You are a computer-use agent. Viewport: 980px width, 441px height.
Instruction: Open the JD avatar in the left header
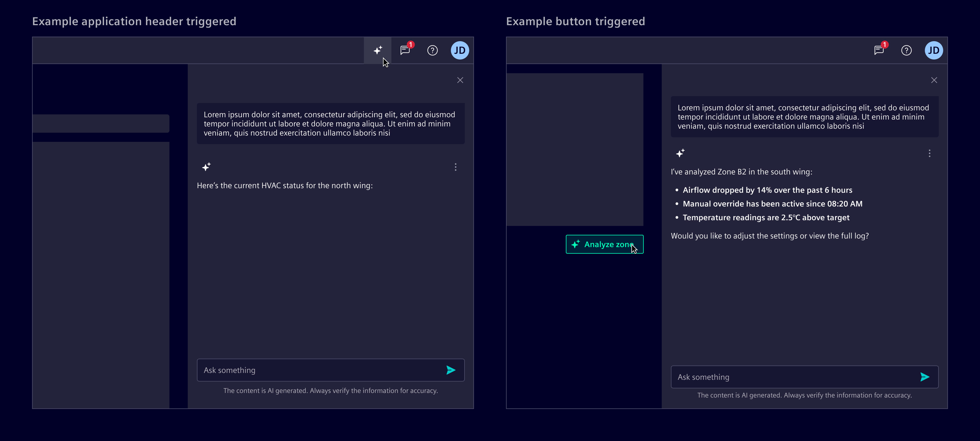coord(460,50)
